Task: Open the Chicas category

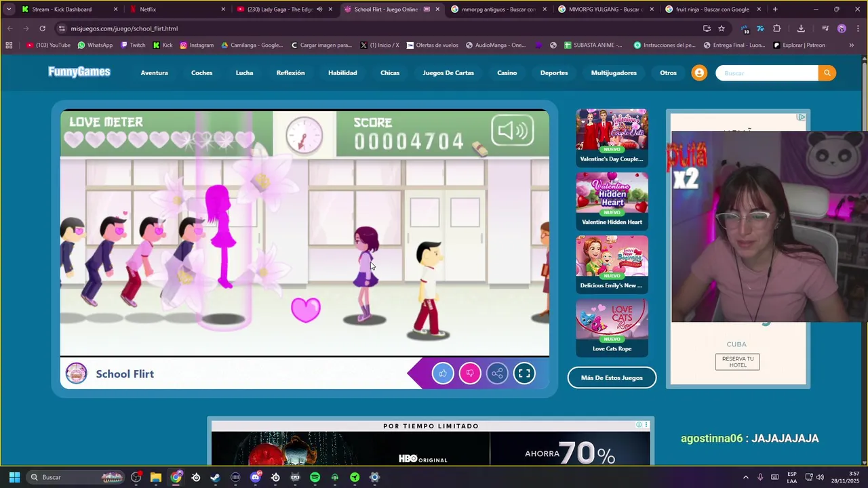Action: [x=390, y=73]
